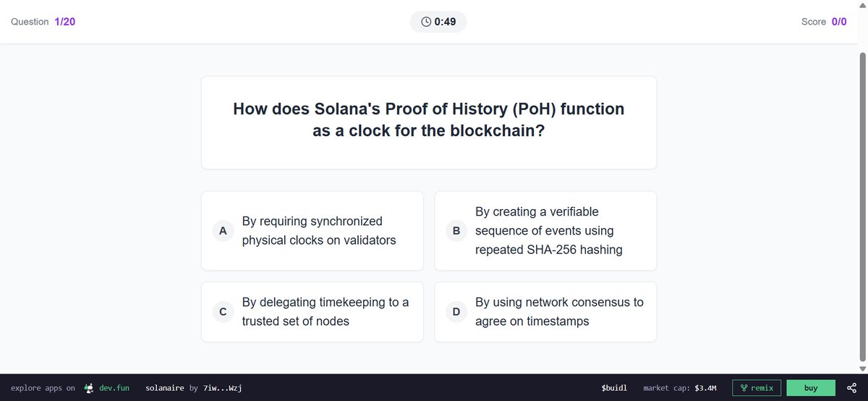Select the letter D answer badge

click(456, 312)
